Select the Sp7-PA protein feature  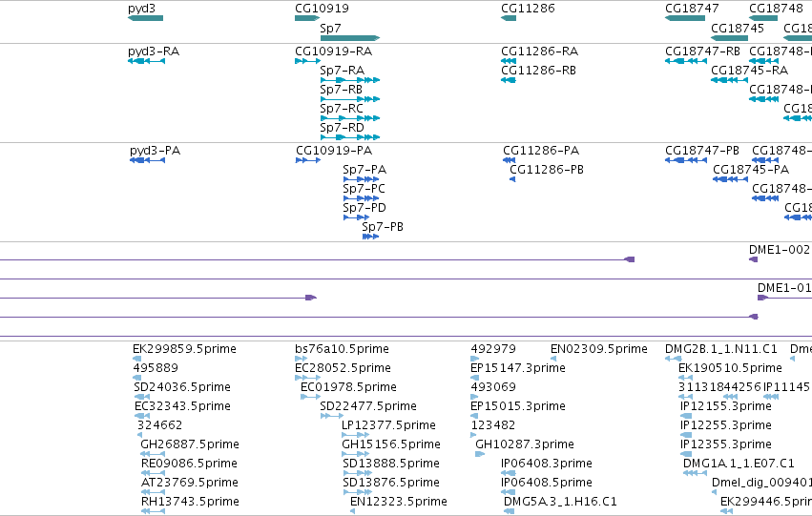361,179
